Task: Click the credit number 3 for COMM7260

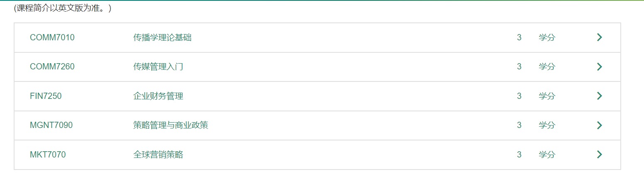Action: [x=519, y=66]
